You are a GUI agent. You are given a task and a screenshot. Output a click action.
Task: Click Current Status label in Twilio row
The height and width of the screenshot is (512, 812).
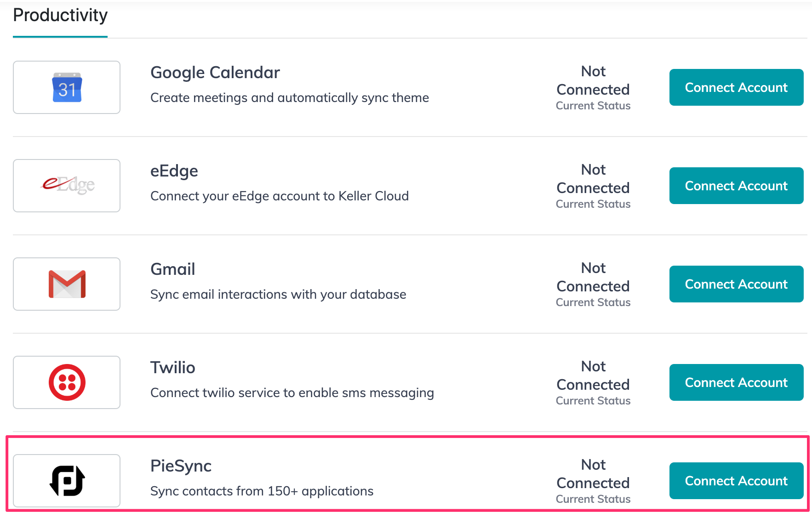pos(593,401)
